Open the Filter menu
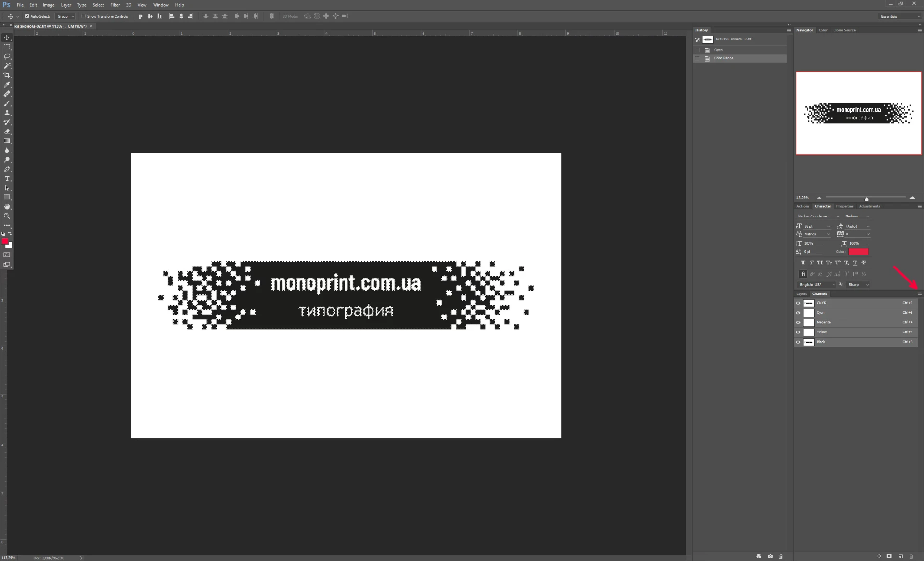 coord(115,5)
